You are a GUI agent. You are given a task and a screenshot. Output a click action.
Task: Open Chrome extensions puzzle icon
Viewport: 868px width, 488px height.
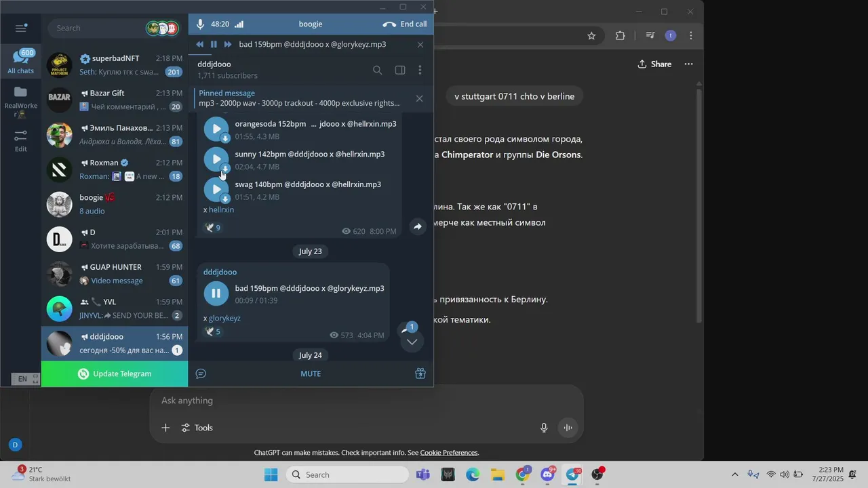click(620, 36)
